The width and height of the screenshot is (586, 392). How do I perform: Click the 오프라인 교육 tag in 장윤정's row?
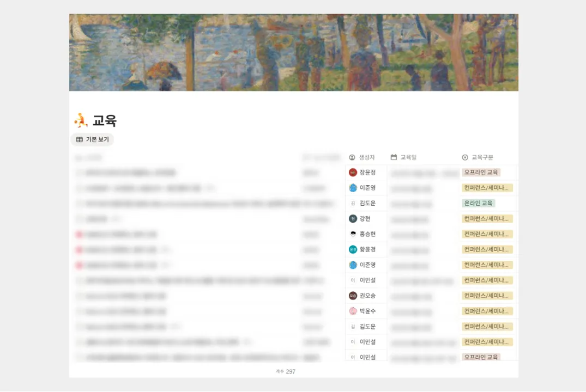click(x=481, y=173)
